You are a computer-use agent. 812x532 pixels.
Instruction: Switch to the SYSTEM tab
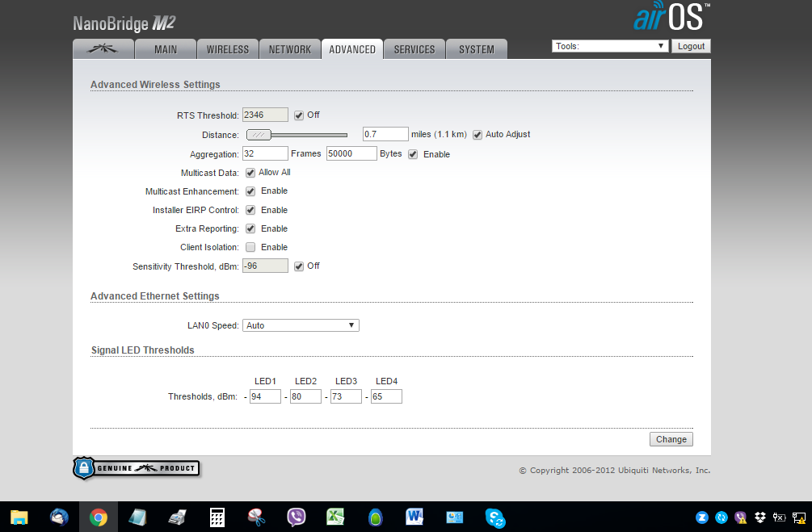coord(477,49)
